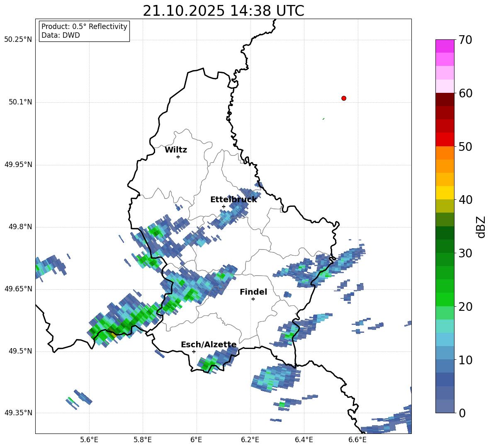
Task: Pick the orange band below 50
Action: 445,153
